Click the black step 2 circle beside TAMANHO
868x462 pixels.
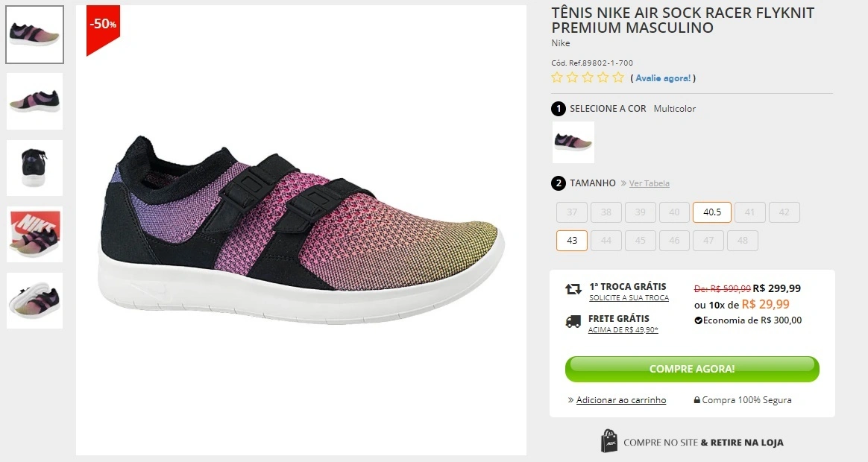tap(558, 183)
